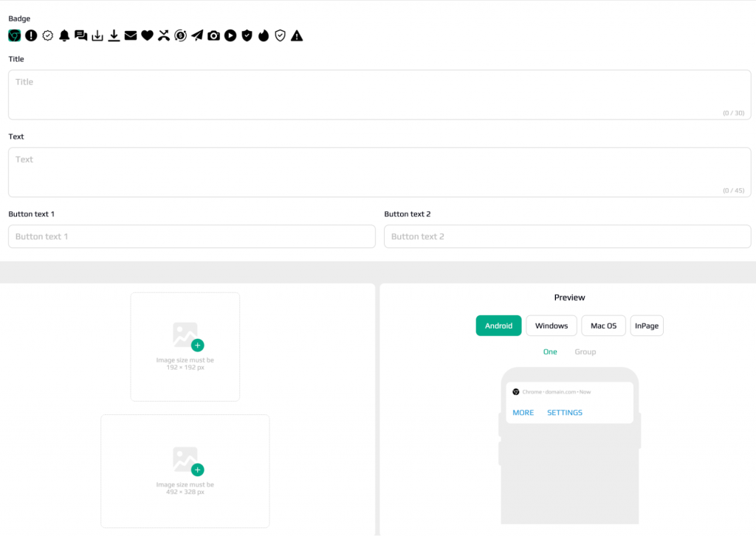Switch preview to Mac OS
This screenshot has width=756, height=536.
coord(604,326)
